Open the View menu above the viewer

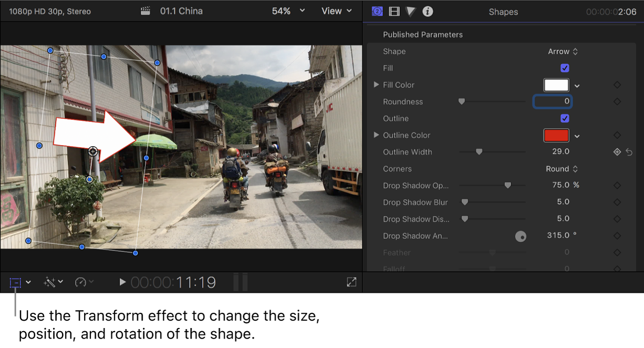click(336, 11)
